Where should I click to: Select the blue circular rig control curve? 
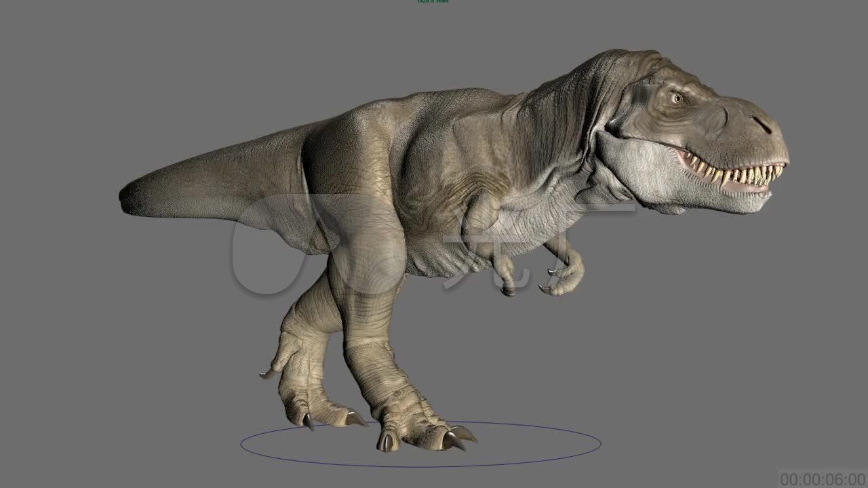pos(420,444)
